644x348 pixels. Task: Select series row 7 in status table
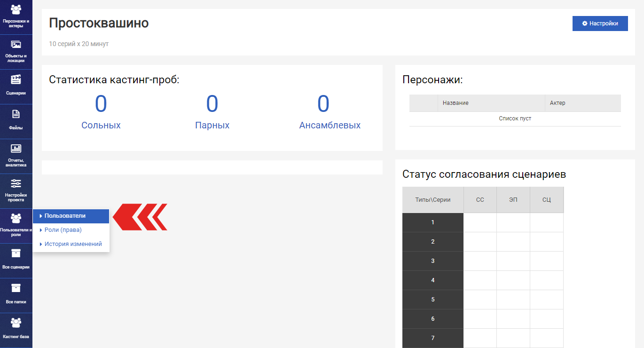(x=433, y=338)
